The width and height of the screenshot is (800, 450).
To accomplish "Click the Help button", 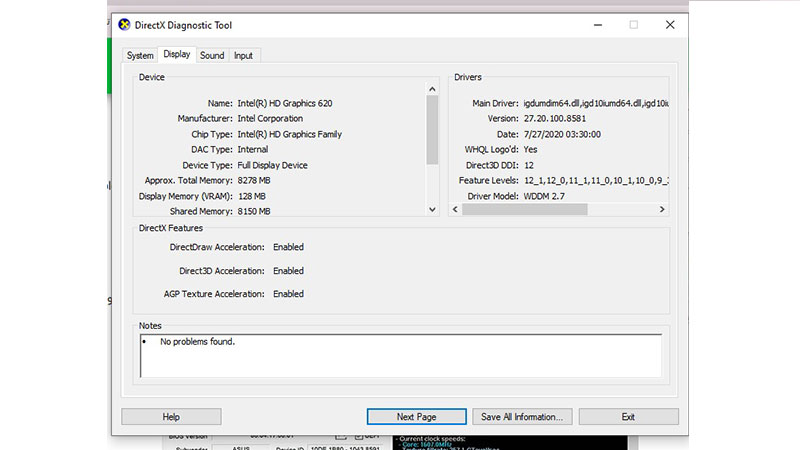I will [x=171, y=417].
